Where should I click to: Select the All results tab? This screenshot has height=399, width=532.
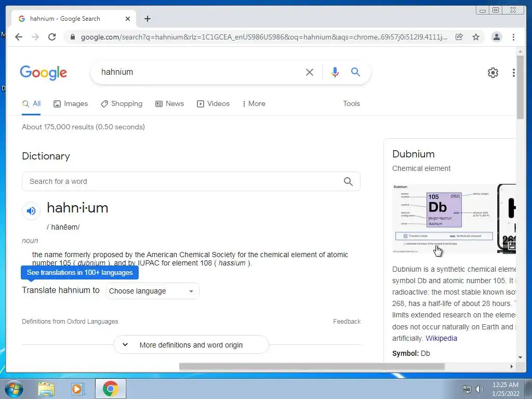[x=31, y=104]
